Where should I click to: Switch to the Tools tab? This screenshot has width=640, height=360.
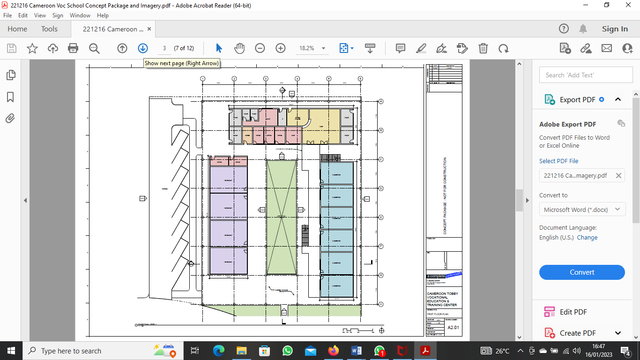pyautogui.click(x=49, y=29)
